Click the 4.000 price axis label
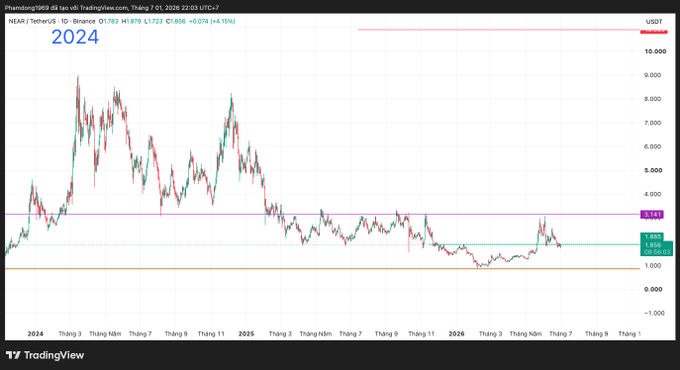Image resolution: width=680 pixels, height=370 pixels. pos(653,194)
